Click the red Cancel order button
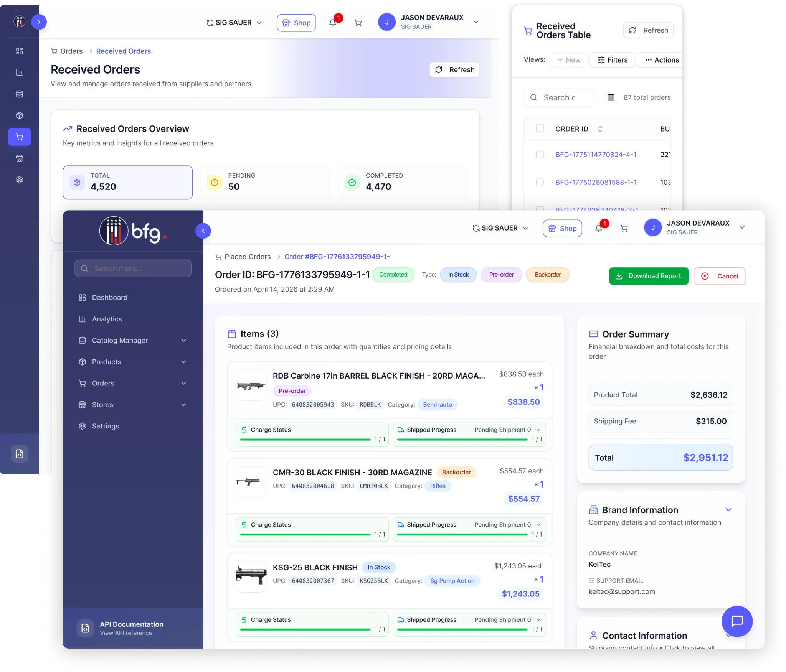786x672 pixels. point(720,276)
